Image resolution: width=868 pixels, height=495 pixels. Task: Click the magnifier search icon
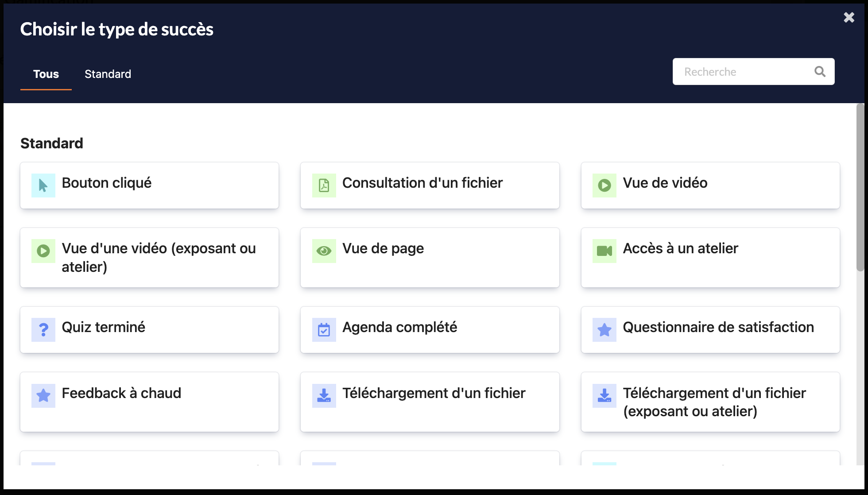820,72
